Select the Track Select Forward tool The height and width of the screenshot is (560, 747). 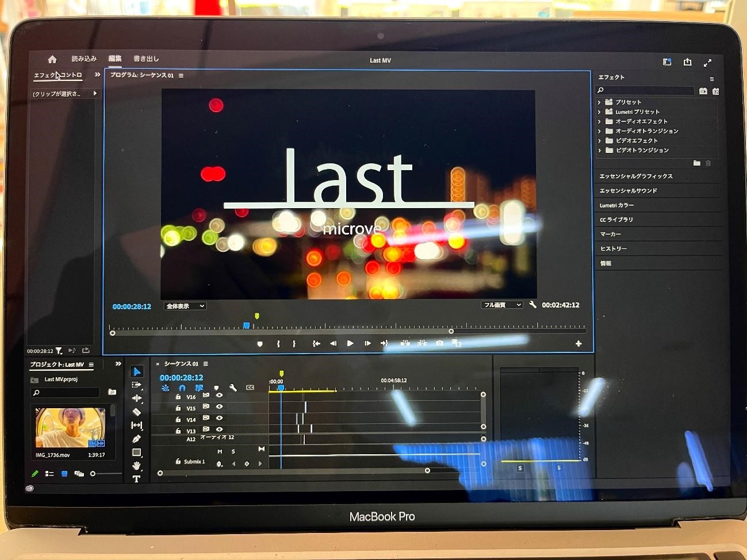(x=137, y=385)
